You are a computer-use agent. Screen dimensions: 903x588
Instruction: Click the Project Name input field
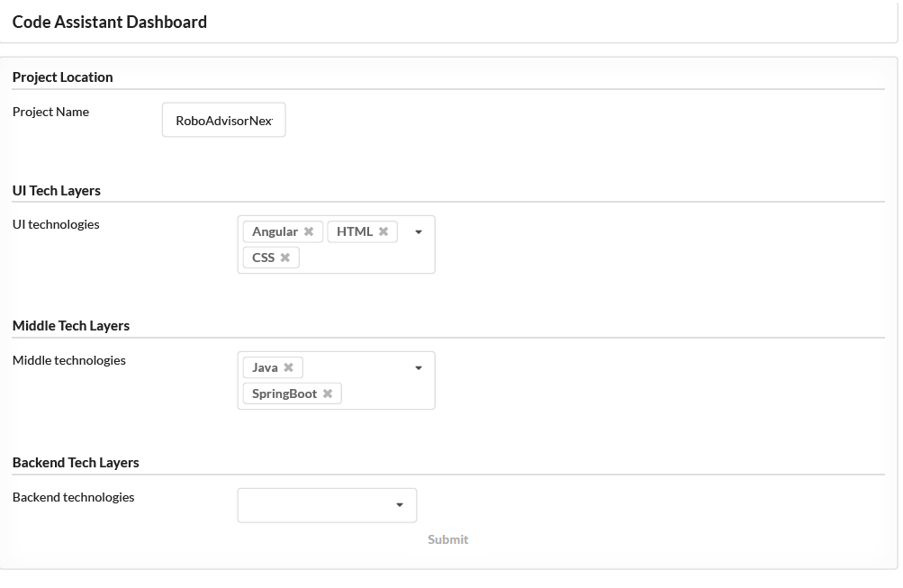[224, 120]
